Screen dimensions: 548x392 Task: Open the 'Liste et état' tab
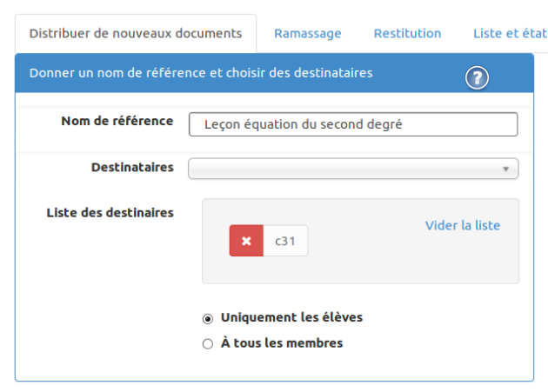(x=511, y=34)
